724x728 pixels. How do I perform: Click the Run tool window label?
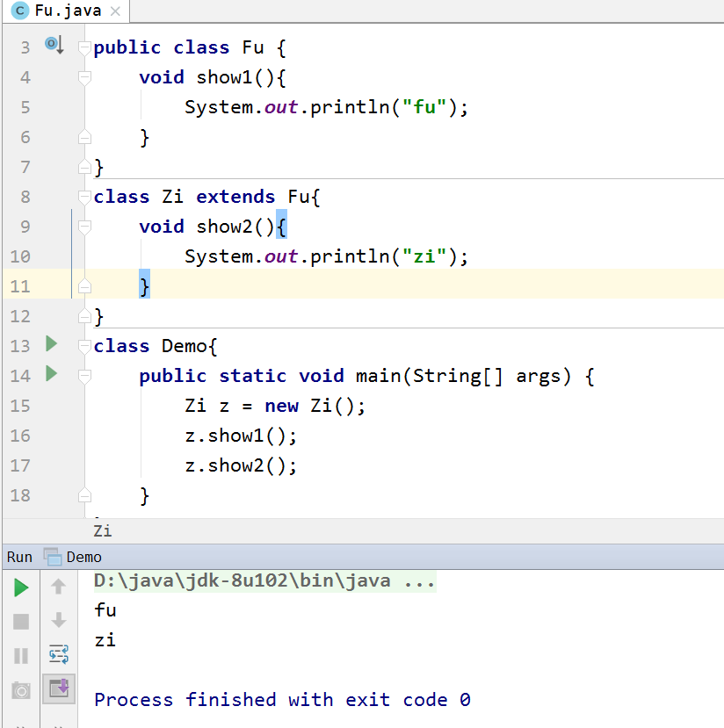click(19, 557)
